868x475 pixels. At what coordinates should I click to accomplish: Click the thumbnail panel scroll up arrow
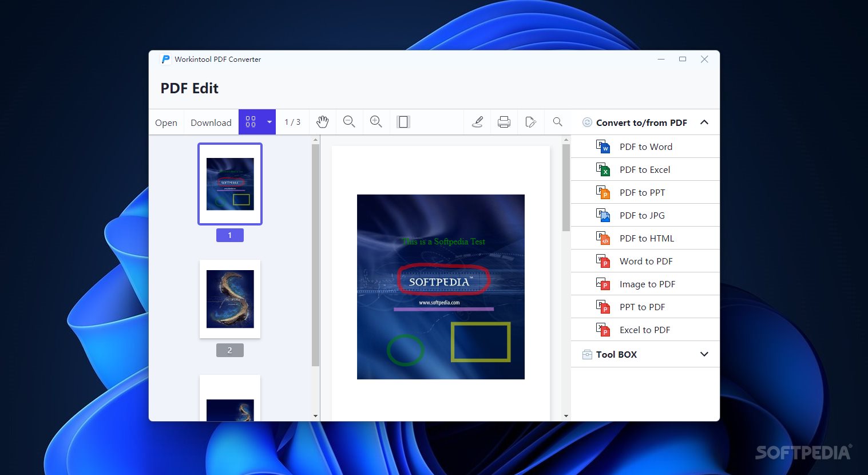point(315,140)
